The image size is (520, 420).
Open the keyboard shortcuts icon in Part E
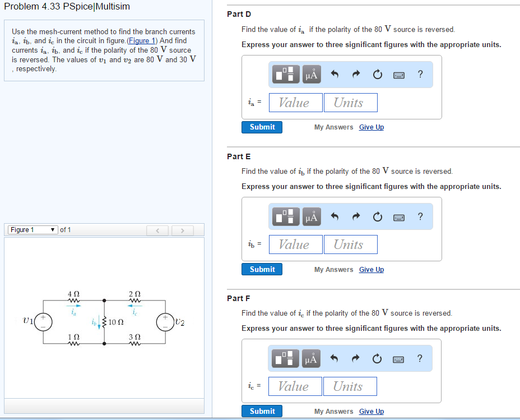[x=398, y=216]
